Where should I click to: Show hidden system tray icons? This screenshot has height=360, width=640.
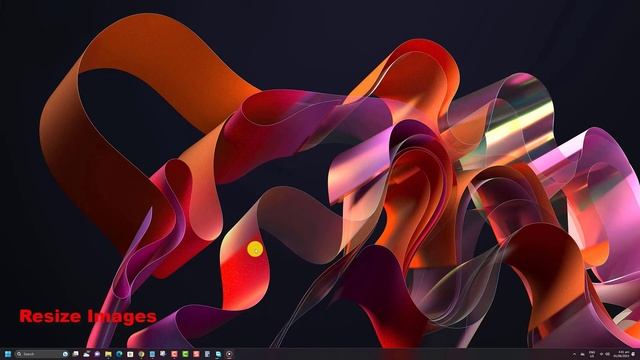pyautogui.click(x=574, y=354)
